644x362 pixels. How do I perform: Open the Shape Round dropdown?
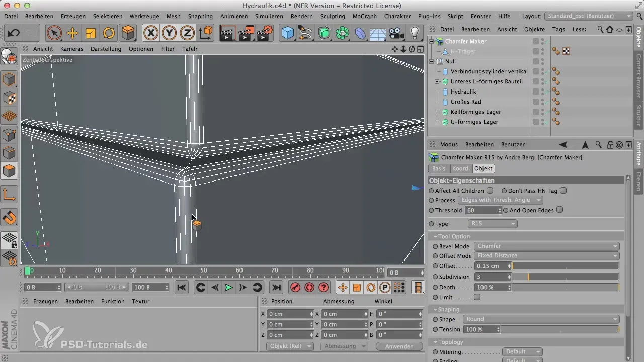(541, 319)
